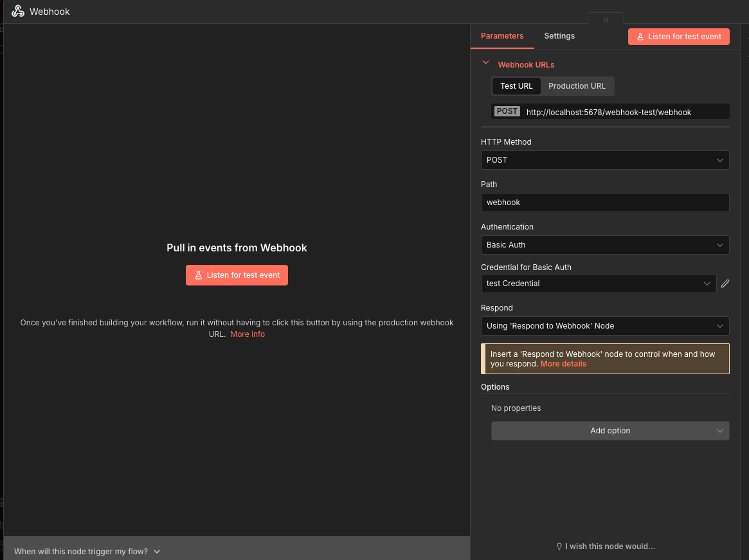The width and height of the screenshot is (749, 560).
Task: Select the Test URL toggle option
Action: click(516, 86)
